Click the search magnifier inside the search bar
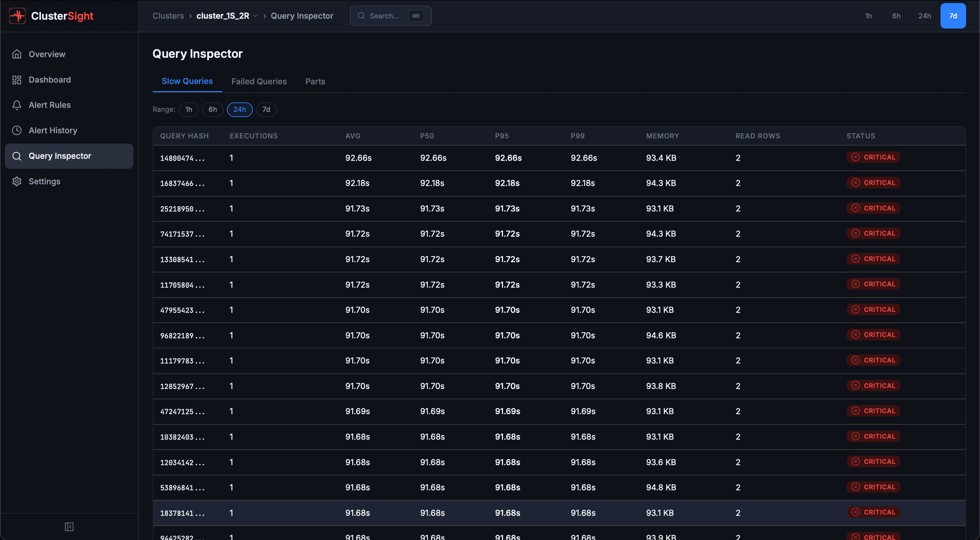This screenshot has height=540, width=980. [361, 16]
